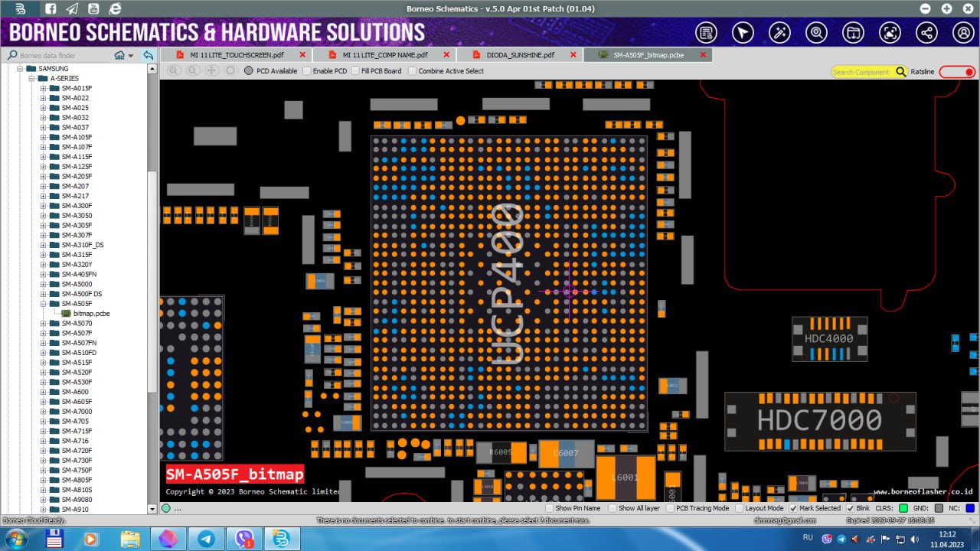980x551 pixels.
Task: Click the Internet Explorer icon in title bar
Action: pos(115,9)
